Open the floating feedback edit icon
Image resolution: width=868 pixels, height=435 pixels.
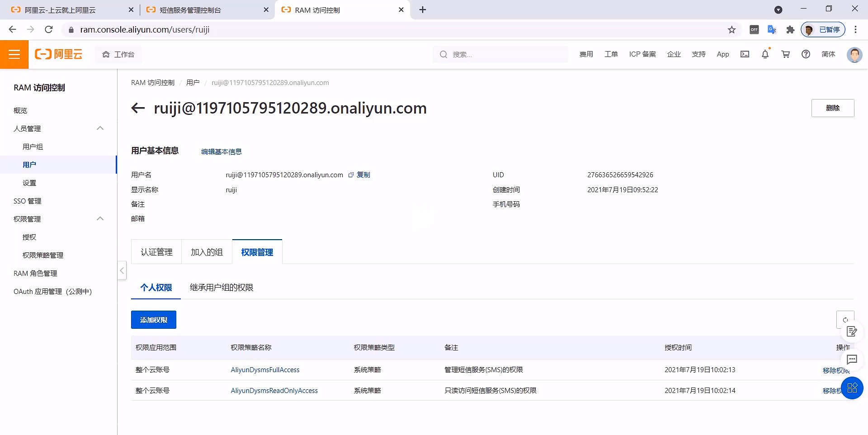click(x=852, y=331)
